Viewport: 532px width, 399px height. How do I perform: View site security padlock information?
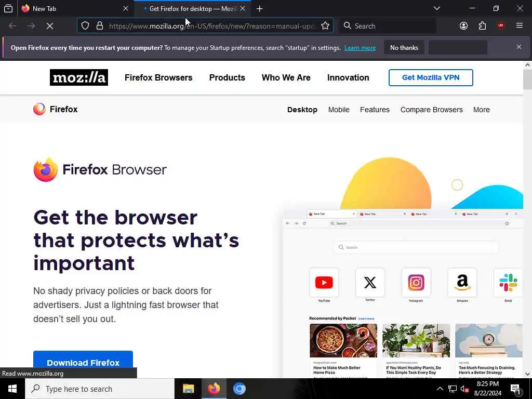pos(99,26)
